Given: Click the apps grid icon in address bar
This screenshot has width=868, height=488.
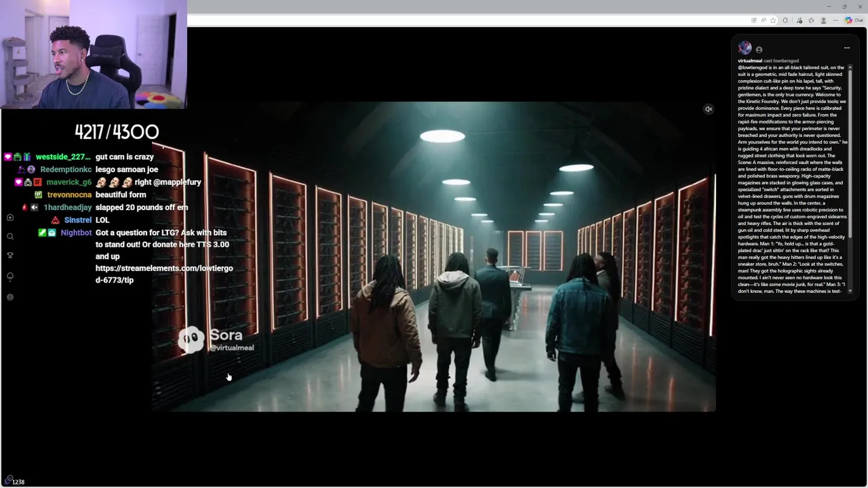Looking at the screenshot, I should pyautogui.click(x=754, y=20).
